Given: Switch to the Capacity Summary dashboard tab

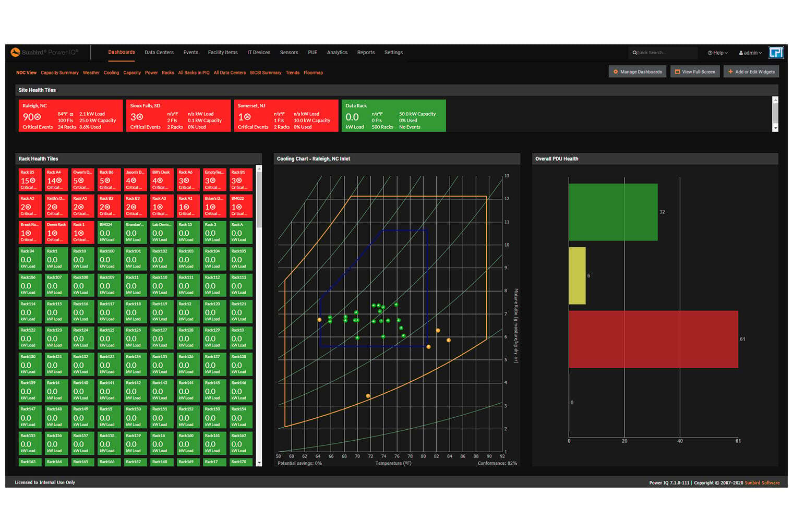Looking at the screenshot, I should (x=59, y=73).
